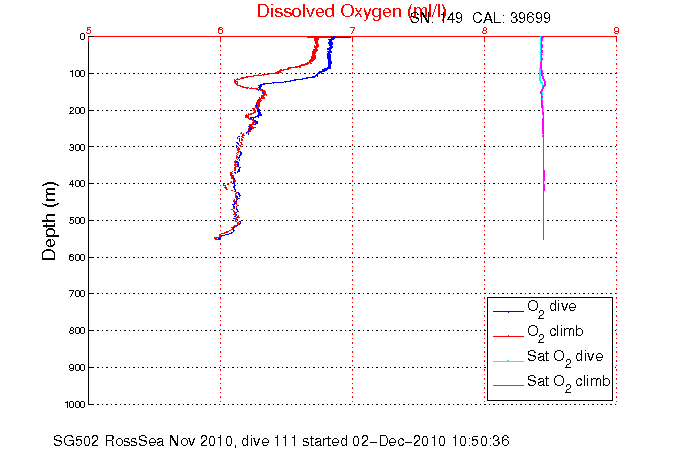The width and height of the screenshot is (681, 454).
Task: Click the oxygen axis tick label '9'
Action: pos(616,30)
